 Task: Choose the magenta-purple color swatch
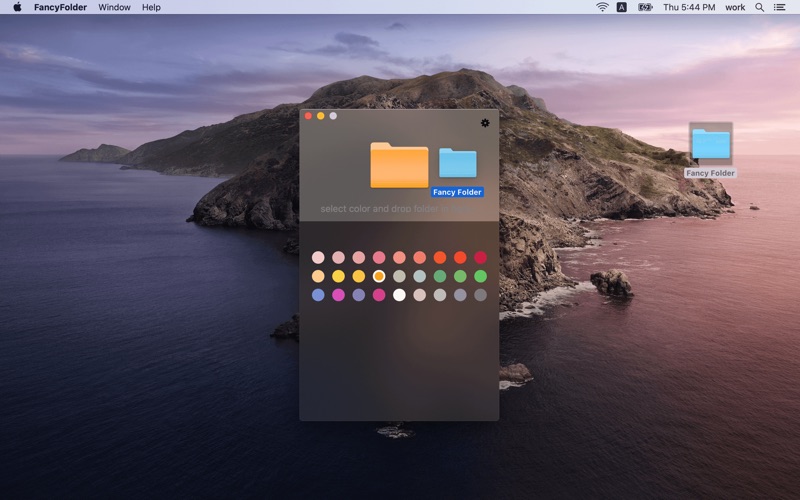[338, 295]
